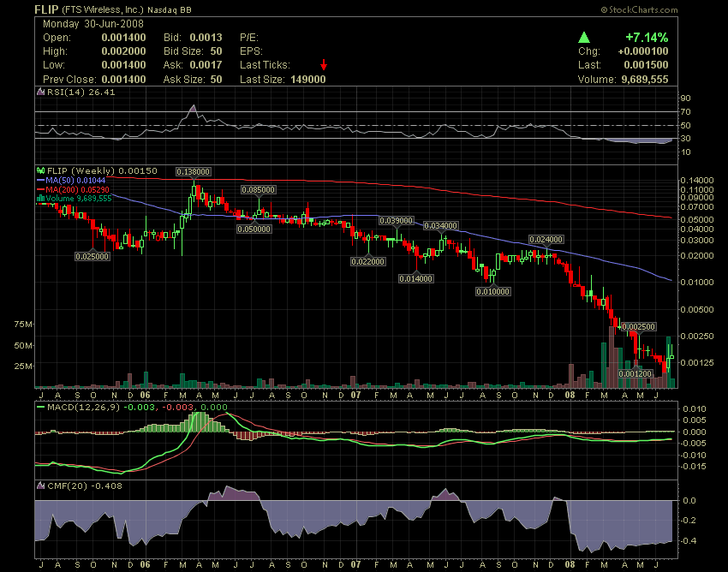Click the 0.039000 price annotation
The height and width of the screenshot is (572, 728).
(396, 221)
